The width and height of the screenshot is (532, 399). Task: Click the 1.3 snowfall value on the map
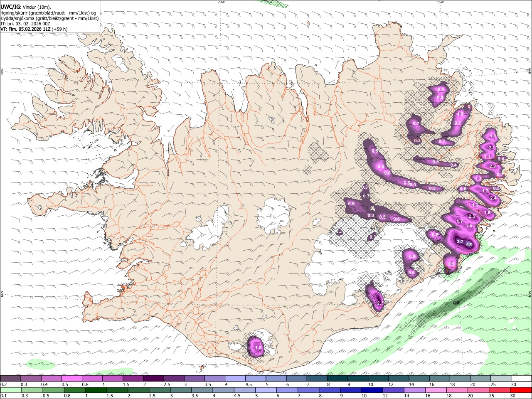(x=475, y=205)
